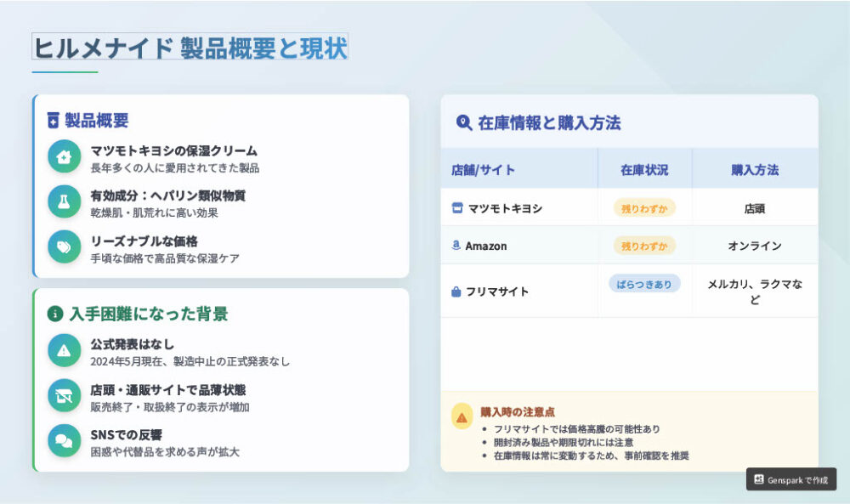Click the 購入方法 column header
Screen dimensions: 850x504
755,170
